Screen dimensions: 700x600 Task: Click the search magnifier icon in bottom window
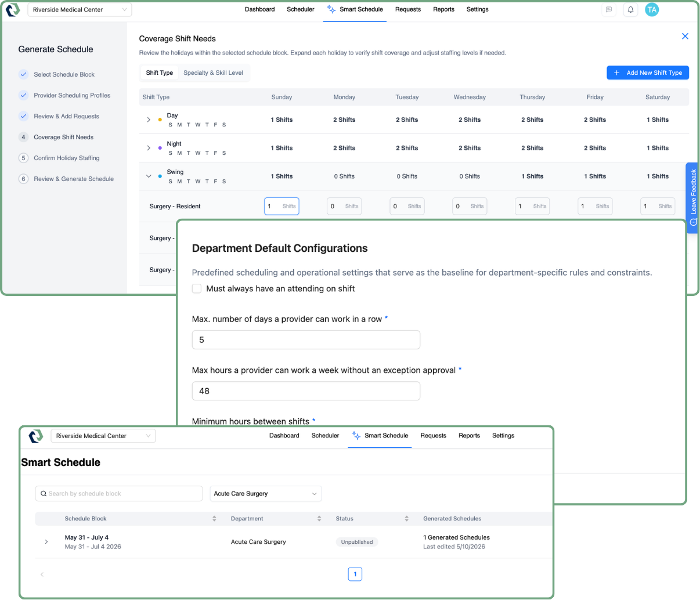[x=44, y=494]
